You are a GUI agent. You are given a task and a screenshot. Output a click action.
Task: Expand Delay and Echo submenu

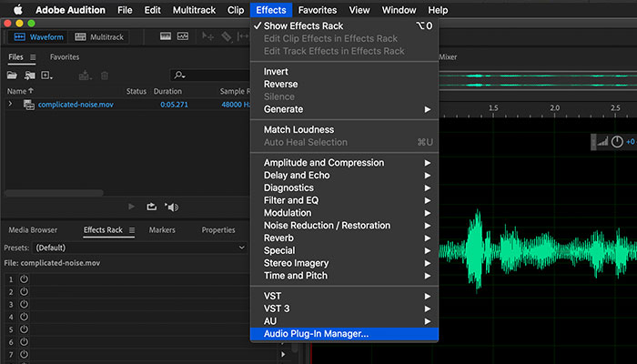coord(345,175)
